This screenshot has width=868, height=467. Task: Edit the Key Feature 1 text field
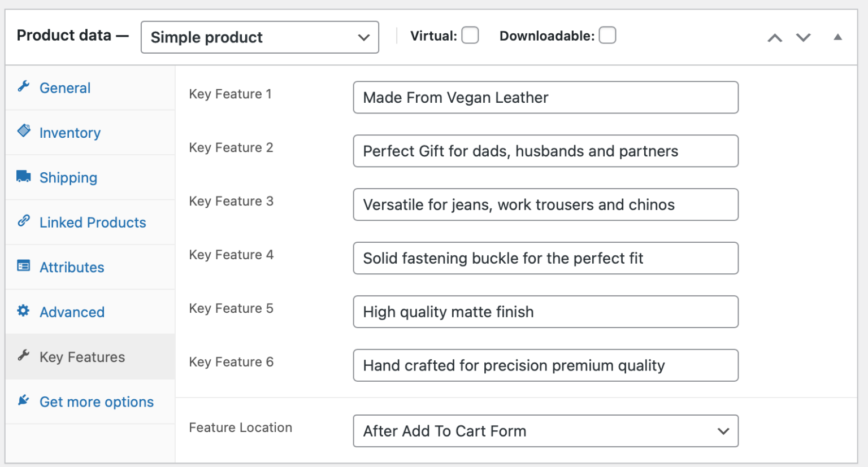click(x=546, y=97)
